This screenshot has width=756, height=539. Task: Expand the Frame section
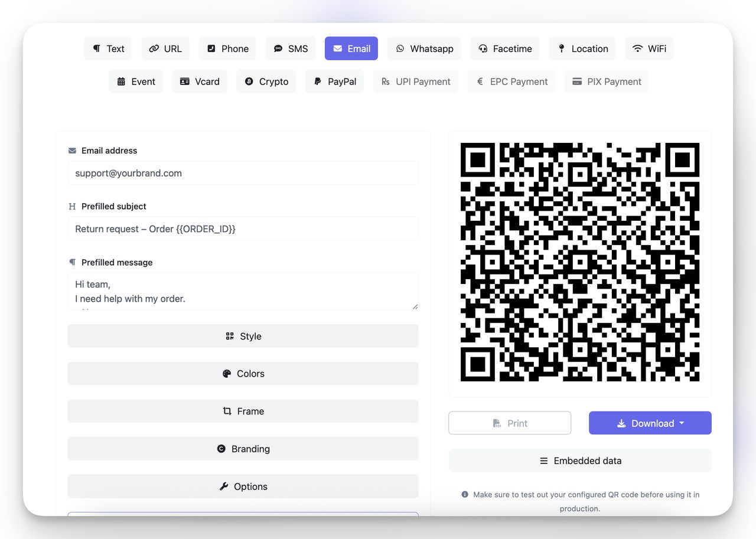pos(243,411)
